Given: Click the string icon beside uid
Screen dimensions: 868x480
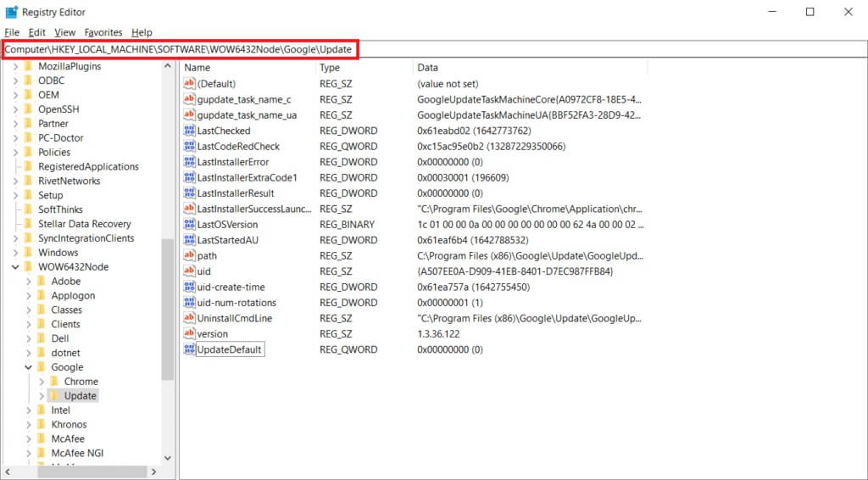Looking at the screenshot, I should [x=189, y=271].
